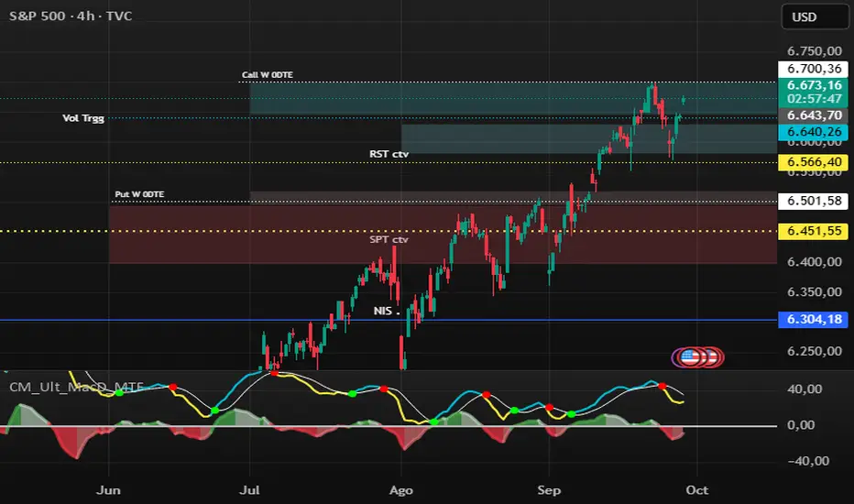854x504 pixels.
Task: Click the 6.700,36 price label
Action: (x=814, y=69)
